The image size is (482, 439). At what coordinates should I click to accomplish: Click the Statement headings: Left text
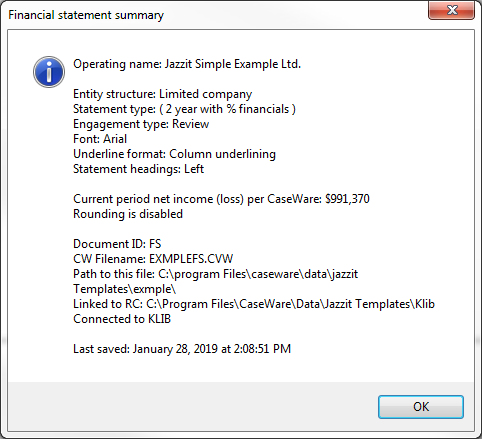[138, 169]
